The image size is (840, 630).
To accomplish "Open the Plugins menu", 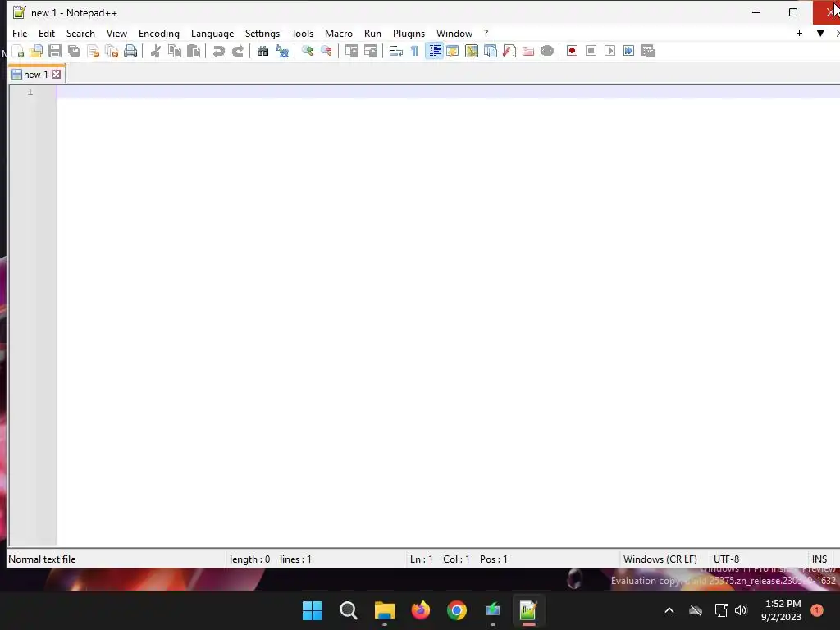I will tap(409, 33).
